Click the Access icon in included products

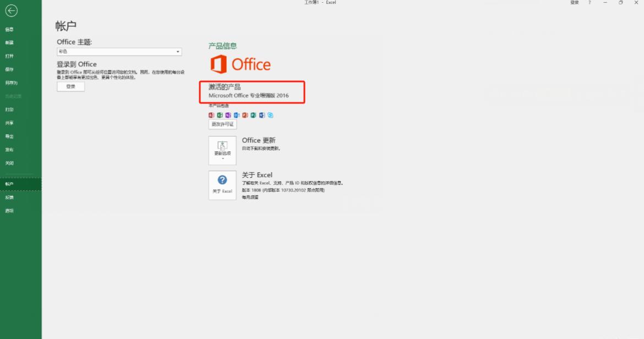coord(211,116)
